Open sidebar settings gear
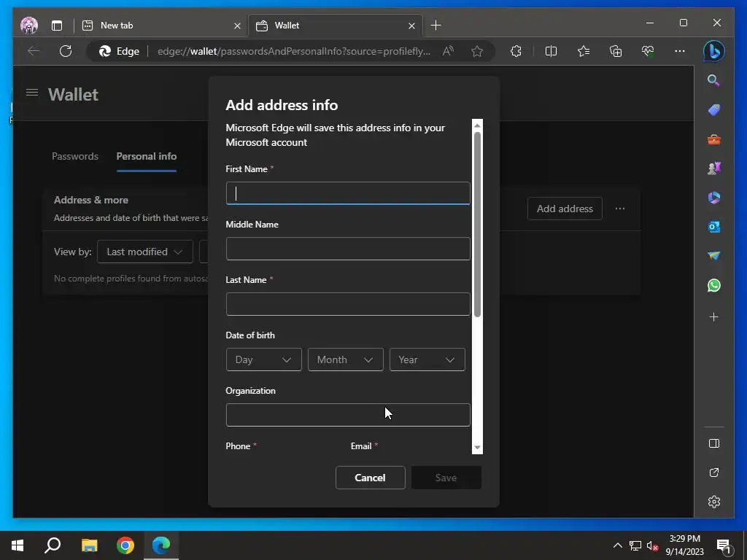 (x=713, y=502)
